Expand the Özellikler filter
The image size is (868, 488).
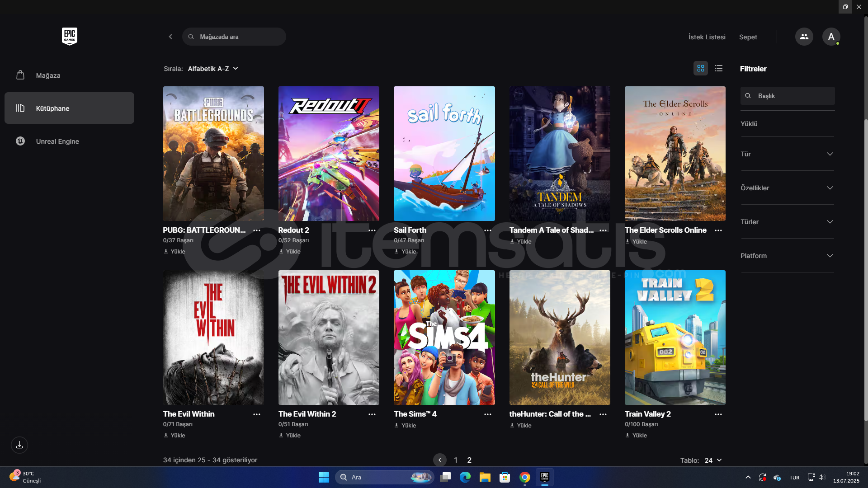(x=788, y=188)
